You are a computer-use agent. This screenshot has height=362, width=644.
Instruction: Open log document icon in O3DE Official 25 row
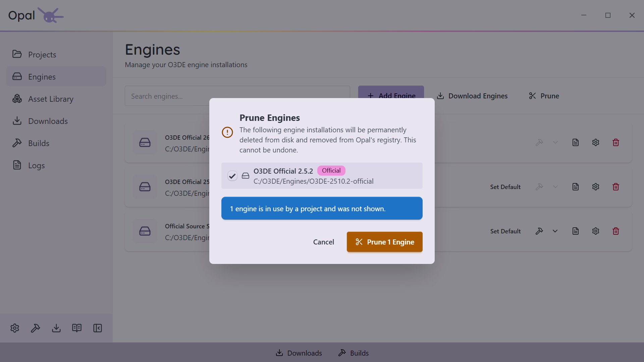click(575, 187)
